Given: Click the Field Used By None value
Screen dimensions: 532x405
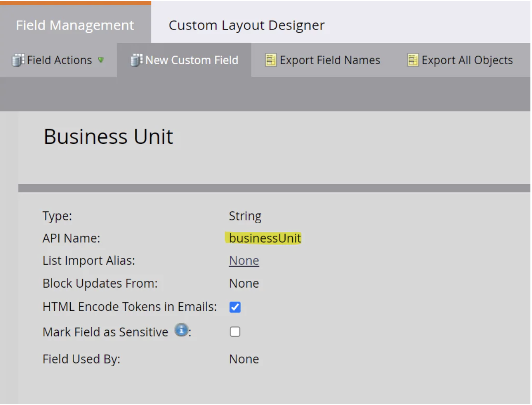Looking at the screenshot, I should [x=244, y=359].
